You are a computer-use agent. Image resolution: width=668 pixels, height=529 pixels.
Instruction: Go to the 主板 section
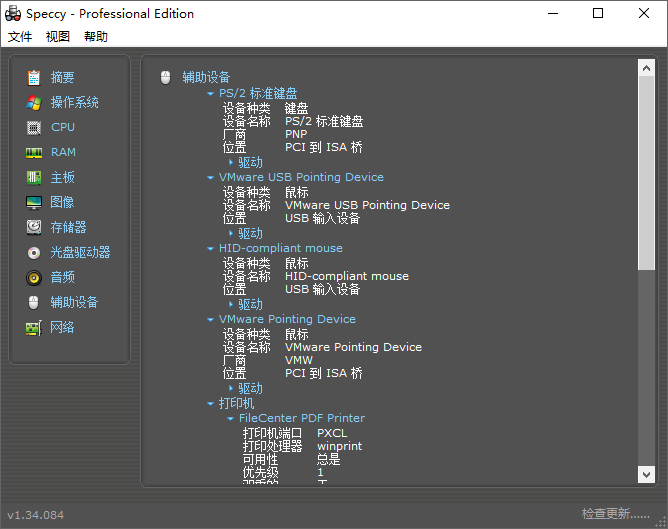point(63,177)
